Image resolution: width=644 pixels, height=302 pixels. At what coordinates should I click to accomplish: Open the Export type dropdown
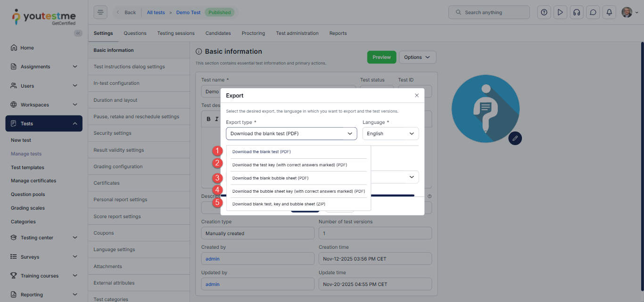291,134
